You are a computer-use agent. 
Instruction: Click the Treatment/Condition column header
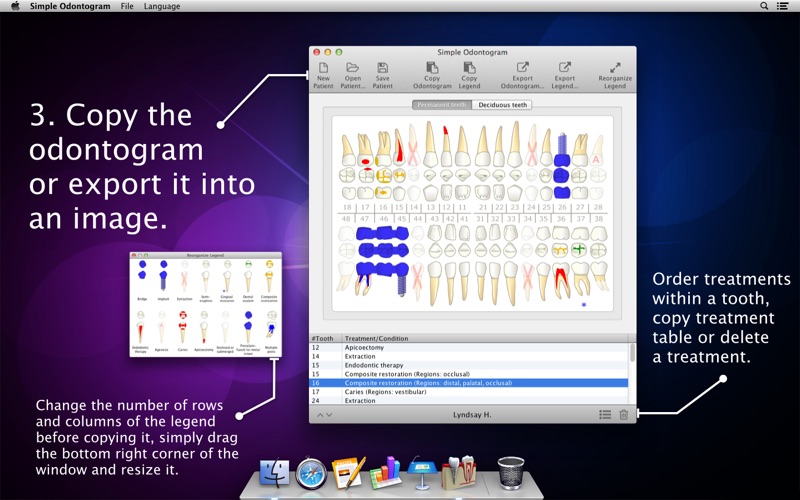coord(485,338)
